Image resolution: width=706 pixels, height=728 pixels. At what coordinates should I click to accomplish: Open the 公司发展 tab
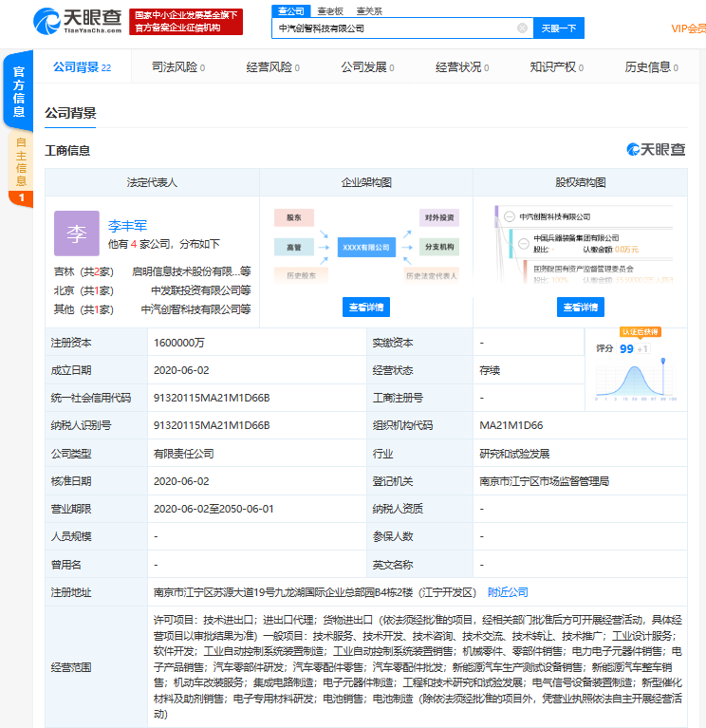click(367, 67)
